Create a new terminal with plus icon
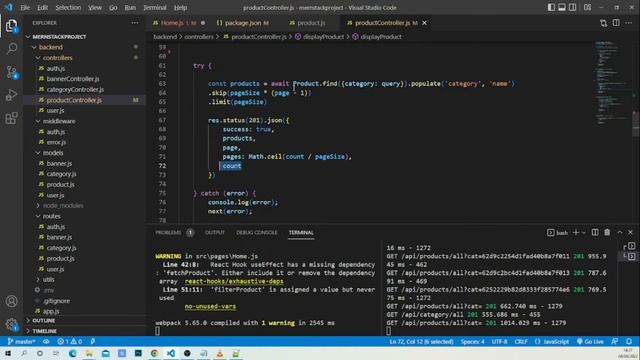The height and width of the screenshot is (360, 640). [x=576, y=232]
